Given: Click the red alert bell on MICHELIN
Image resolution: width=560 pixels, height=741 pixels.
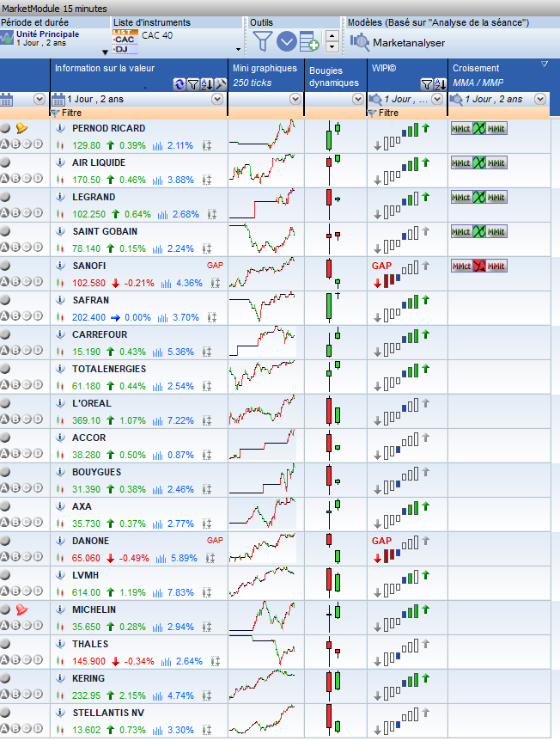Looking at the screenshot, I should pos(21,609).
